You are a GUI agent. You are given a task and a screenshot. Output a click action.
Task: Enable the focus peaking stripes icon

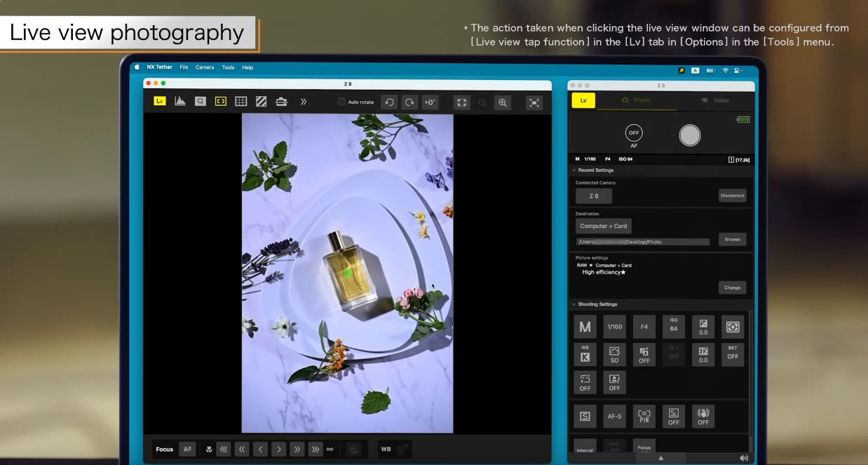click(261, 102)
